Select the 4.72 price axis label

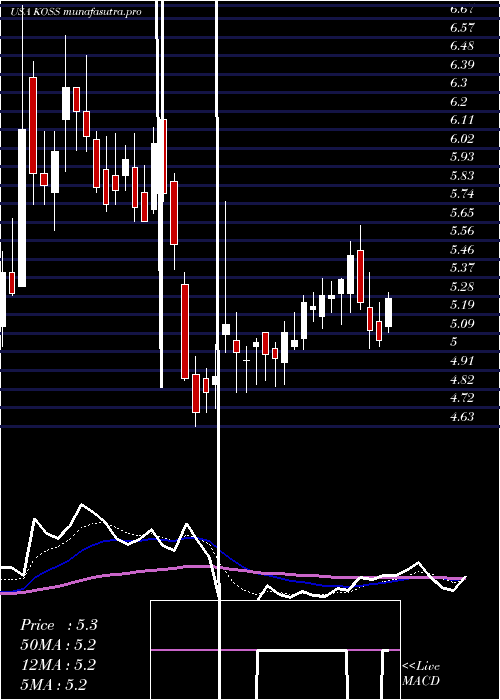click(462, 398)
